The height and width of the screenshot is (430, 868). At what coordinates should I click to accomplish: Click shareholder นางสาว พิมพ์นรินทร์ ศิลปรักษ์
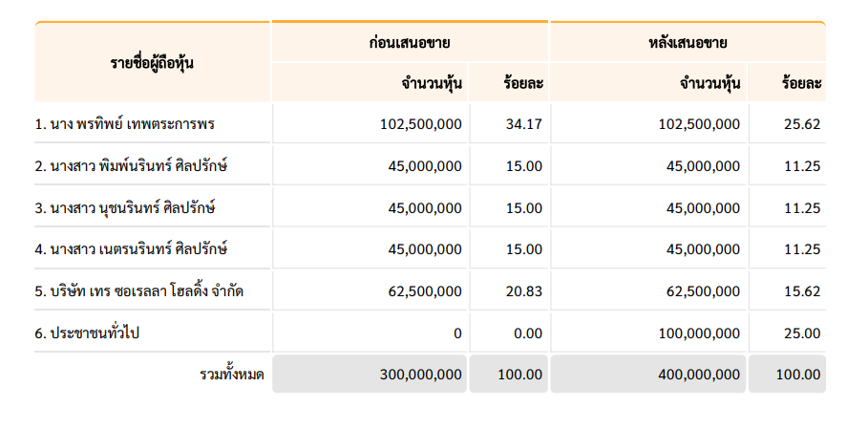[x=131, y=165]
